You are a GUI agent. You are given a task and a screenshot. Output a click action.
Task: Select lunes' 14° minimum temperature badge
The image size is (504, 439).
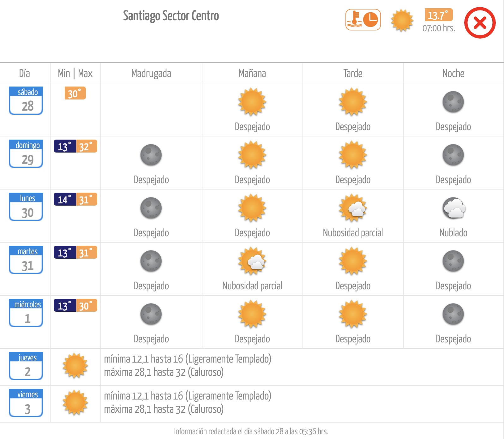(x=65, y=199)
